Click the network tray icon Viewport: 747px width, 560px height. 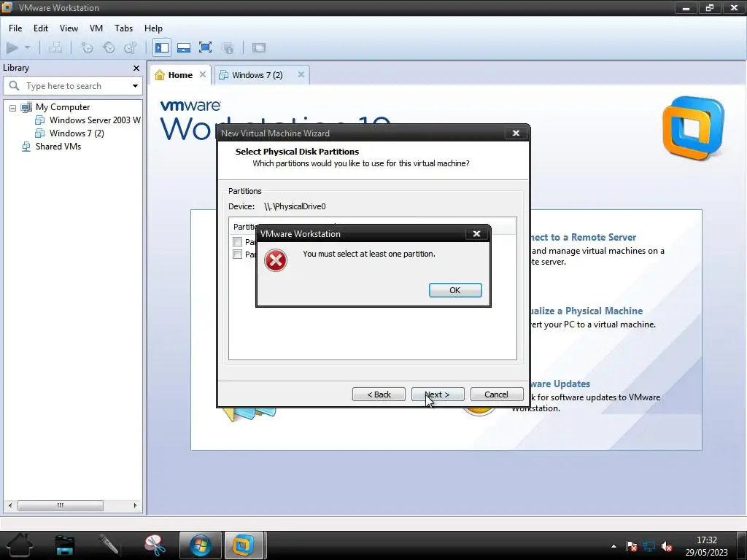649,546
